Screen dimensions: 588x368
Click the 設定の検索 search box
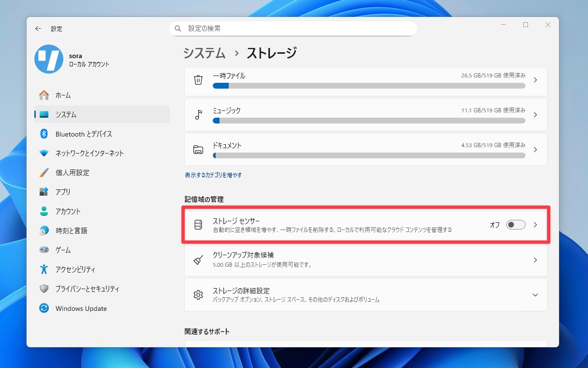(293, 29)
